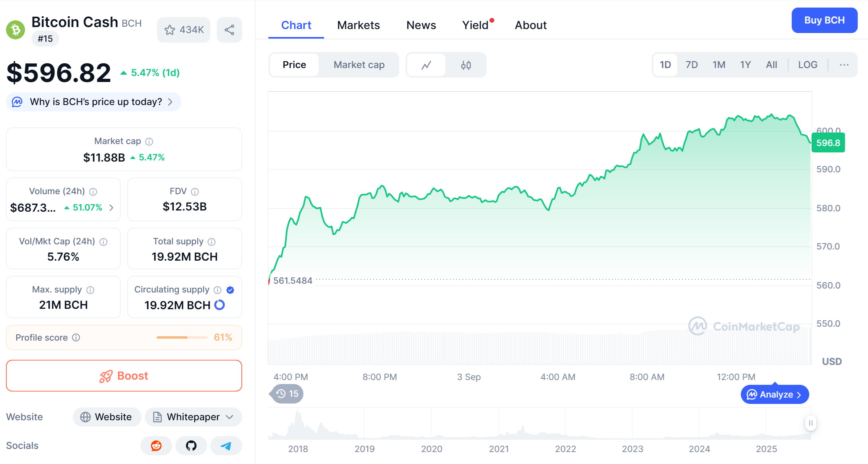868x464 pixels.
Task: Click the Buy BCH button
Action: 824,20
